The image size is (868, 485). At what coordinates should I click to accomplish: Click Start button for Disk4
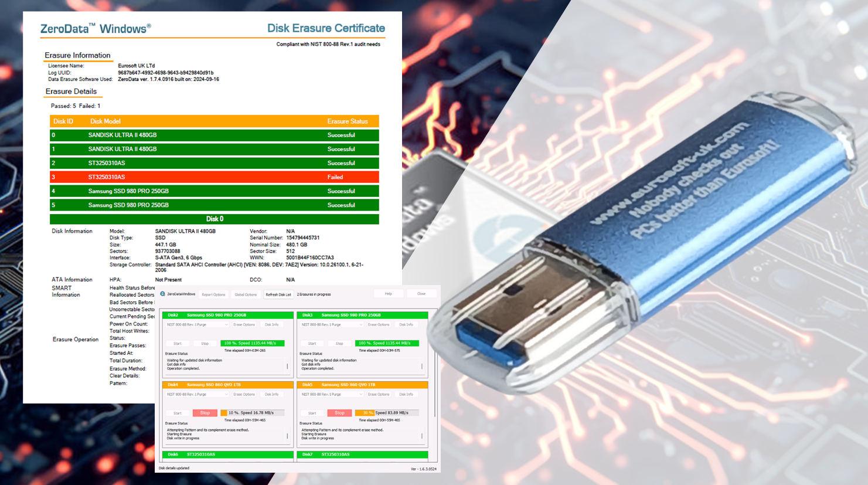pos(178,413)
